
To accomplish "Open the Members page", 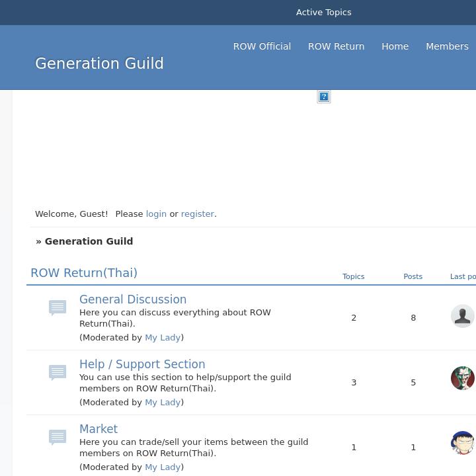I will tap(447, 46).
